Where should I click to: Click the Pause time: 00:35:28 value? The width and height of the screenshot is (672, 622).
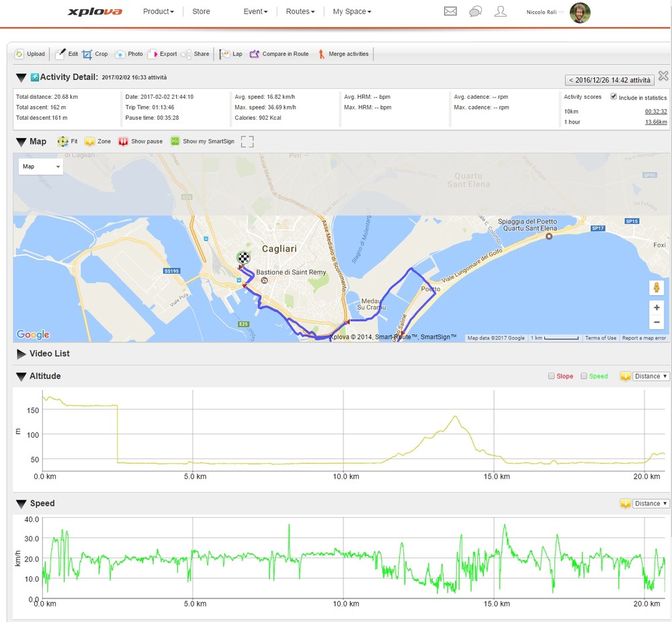point(152,118)
